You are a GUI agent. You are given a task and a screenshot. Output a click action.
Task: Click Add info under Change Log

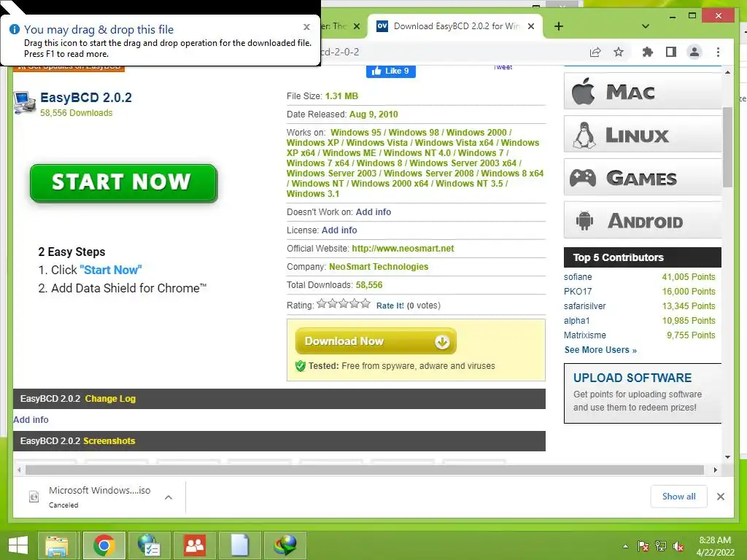(31, 419)
